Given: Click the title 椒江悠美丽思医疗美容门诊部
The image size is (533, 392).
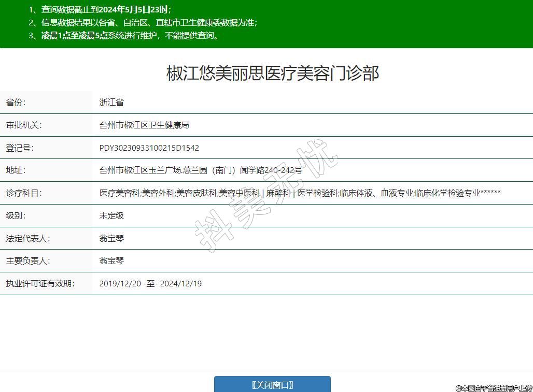Looking at the screenshot, I should point(273,73).
